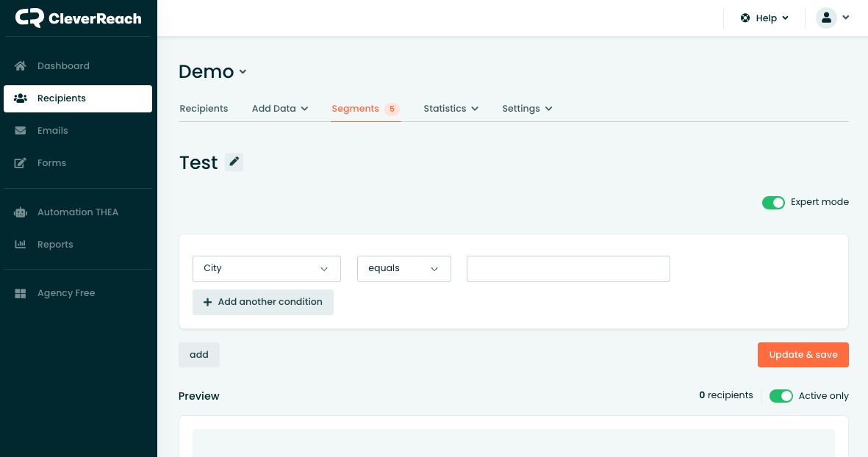
Task: Disable the Expert mode toggle
Action: [773, 203]
